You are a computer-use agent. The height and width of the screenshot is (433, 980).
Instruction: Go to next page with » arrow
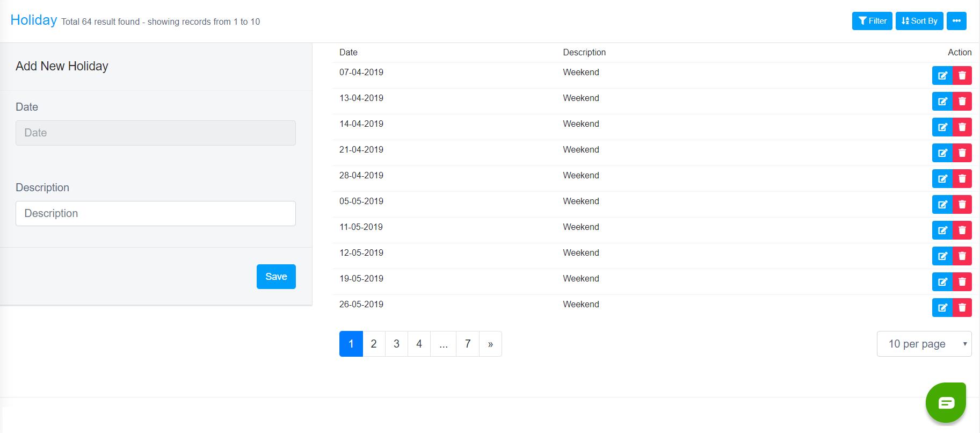[x=490, y=344]
